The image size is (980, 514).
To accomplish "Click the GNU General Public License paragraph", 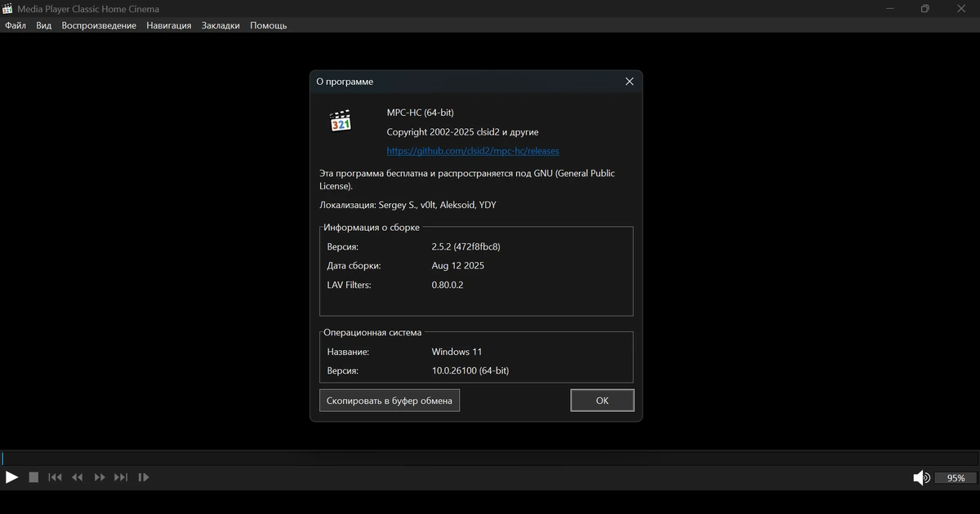I will (x=467, y=179).
